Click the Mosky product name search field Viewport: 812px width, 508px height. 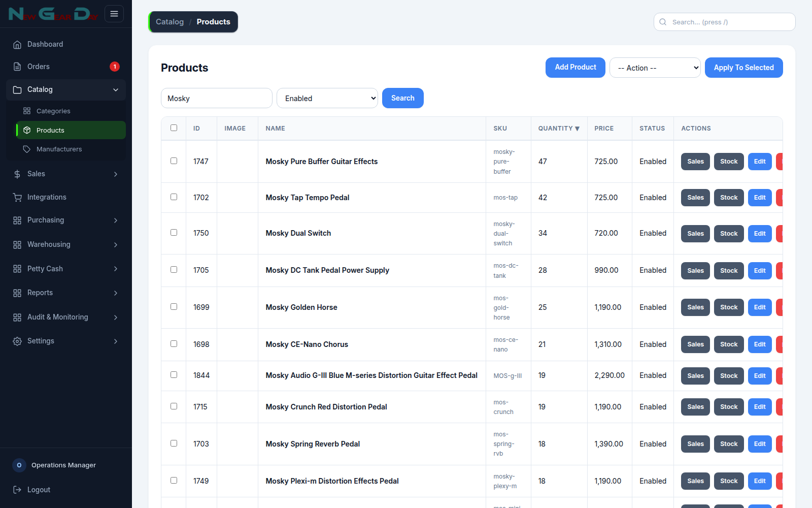pyautogui.click(x=217, y=98)
